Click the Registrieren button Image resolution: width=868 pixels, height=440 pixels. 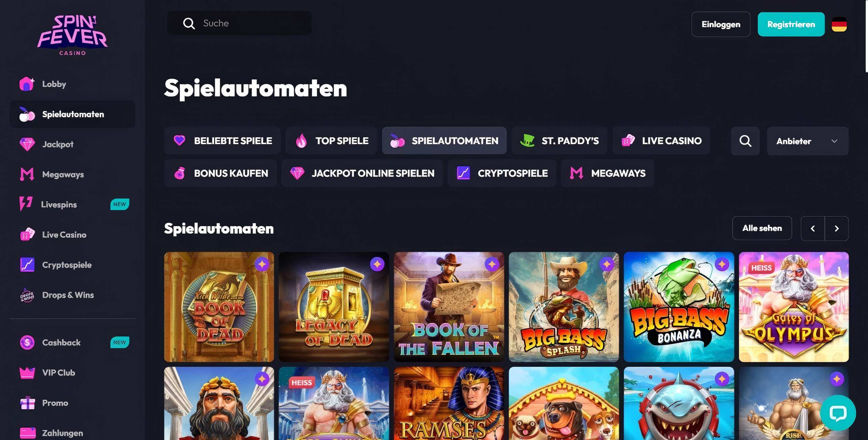click(791, 24)
